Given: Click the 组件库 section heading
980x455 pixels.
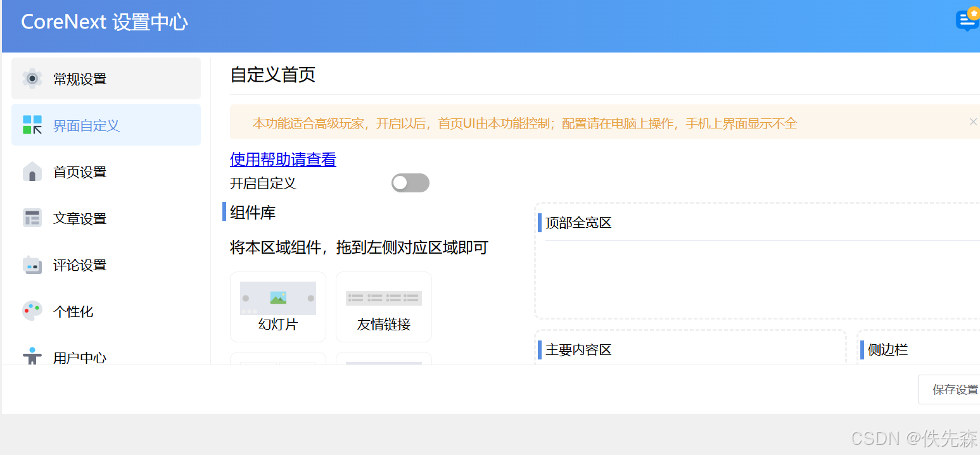Looking at the screenshot, I should [253, 212].
